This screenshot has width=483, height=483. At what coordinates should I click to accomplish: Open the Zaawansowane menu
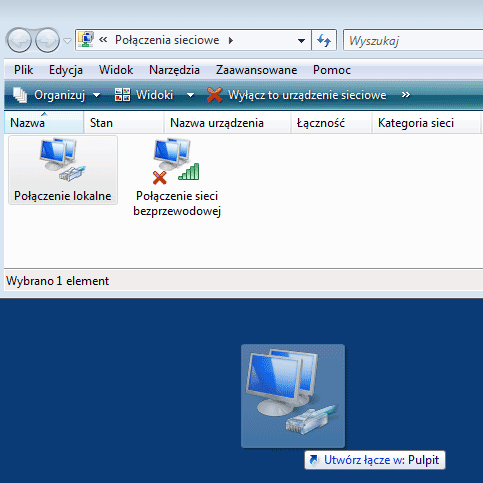click(256, 70)
